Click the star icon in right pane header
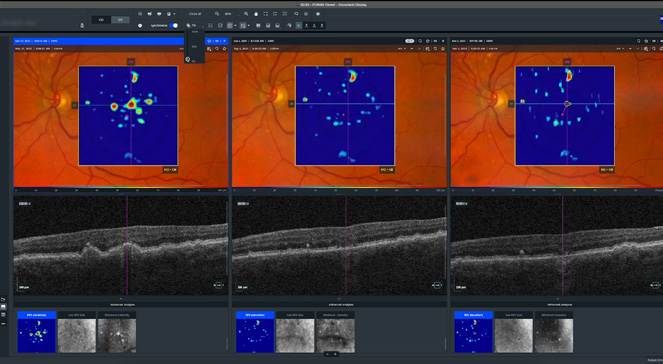The height and width of the screenshot is (364, 663). [647, 41]
